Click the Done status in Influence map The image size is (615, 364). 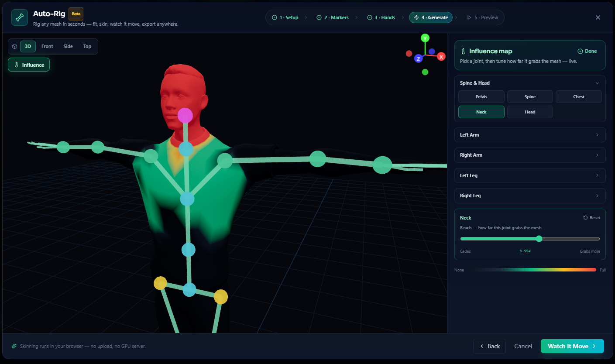587,51
